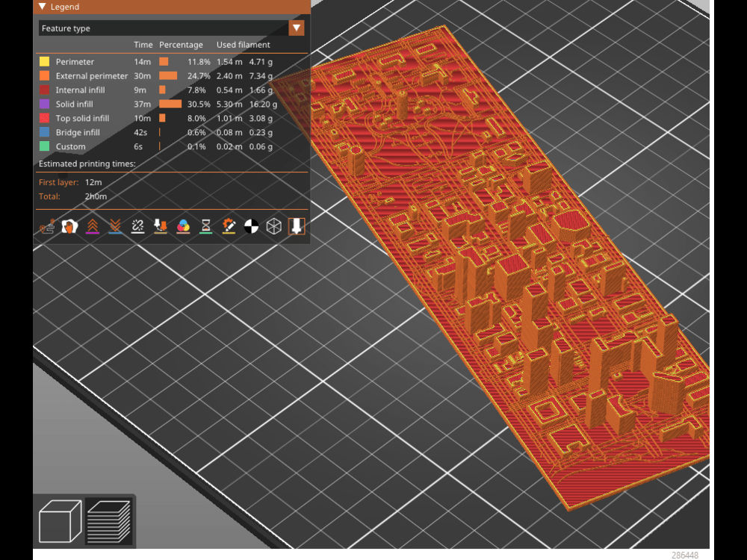This screenshot has width=747, height=560.
Task: Click the 'Used filament' column header
Action: point(243,45)
